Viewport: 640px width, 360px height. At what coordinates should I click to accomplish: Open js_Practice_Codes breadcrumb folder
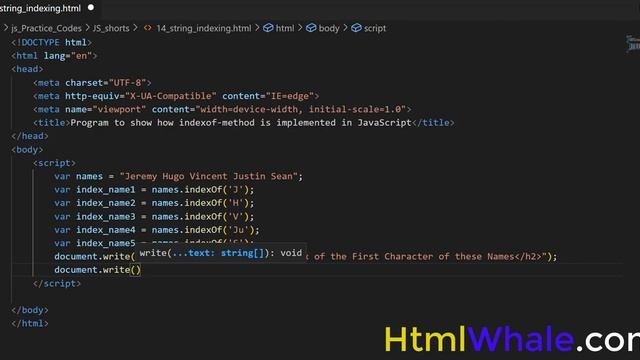pyautogui.click(x=46, y=28)
